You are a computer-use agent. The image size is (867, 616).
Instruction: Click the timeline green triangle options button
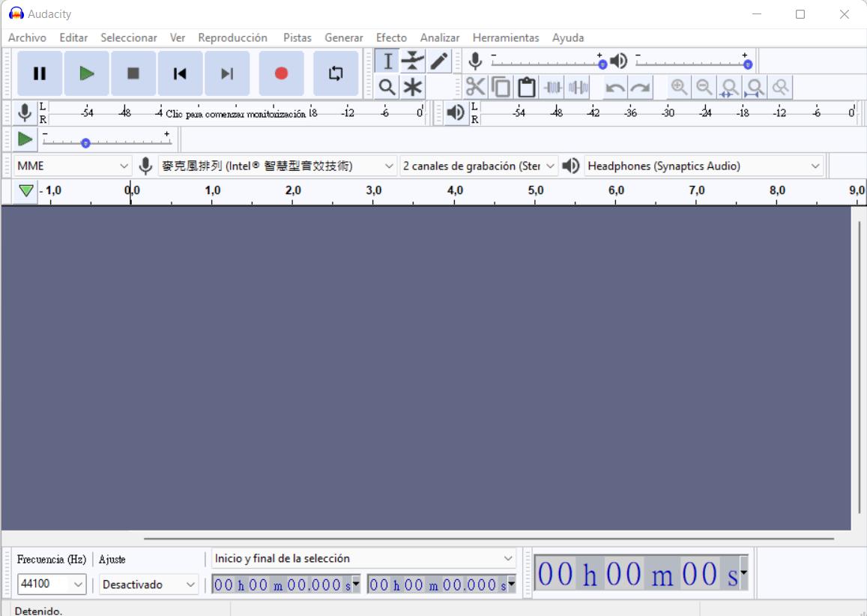tap(25, 191)
